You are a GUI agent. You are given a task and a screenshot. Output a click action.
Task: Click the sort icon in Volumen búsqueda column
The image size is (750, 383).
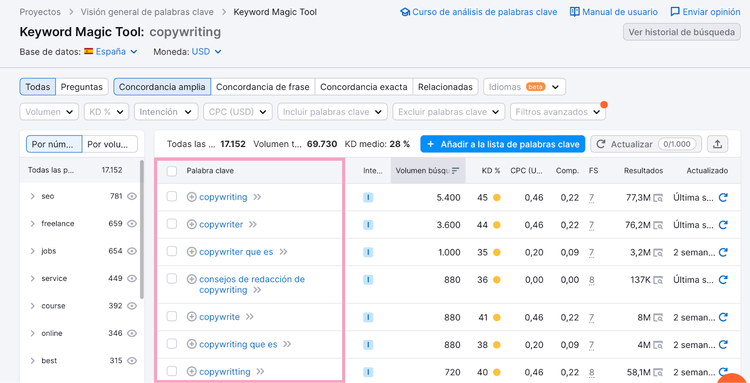click(x=455, y=171)
